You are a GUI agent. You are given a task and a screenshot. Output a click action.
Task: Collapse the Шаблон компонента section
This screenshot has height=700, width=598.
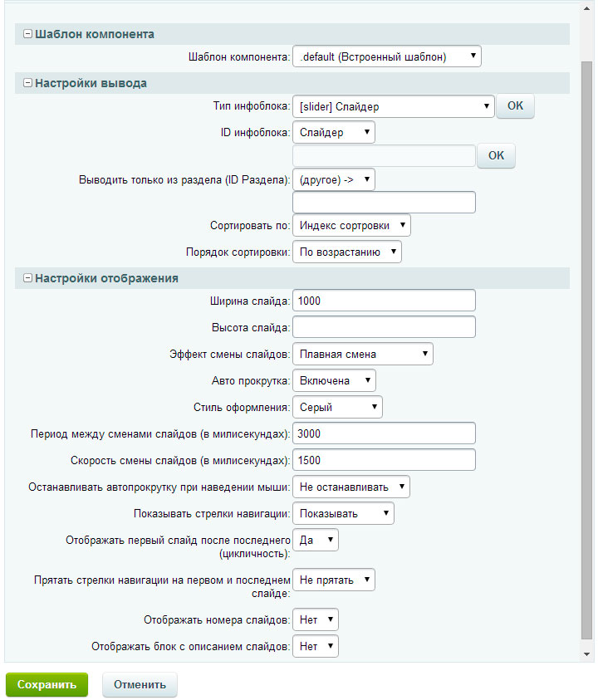(x=27, y=34)
